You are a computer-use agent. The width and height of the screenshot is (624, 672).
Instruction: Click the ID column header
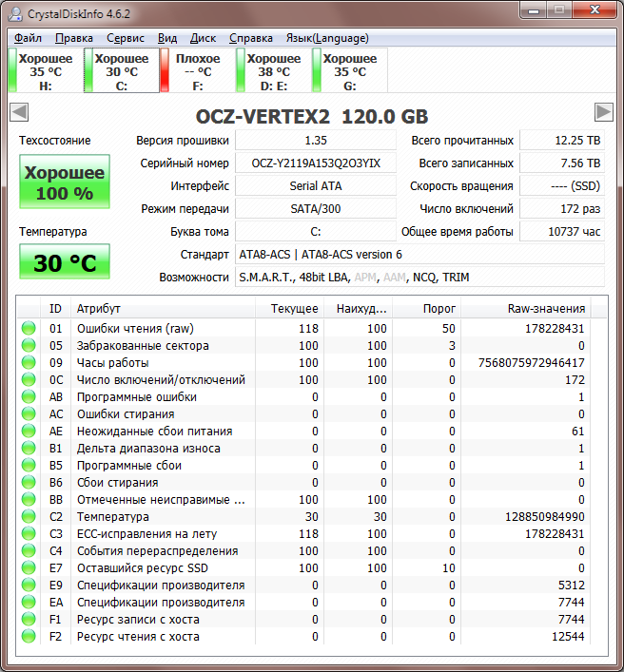pos(55,309)
